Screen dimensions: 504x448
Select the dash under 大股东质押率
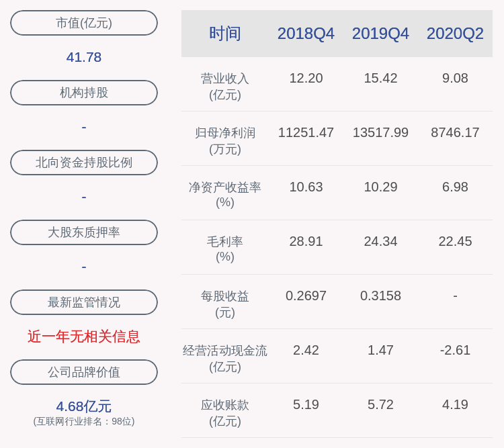click(x=84, y=267)
